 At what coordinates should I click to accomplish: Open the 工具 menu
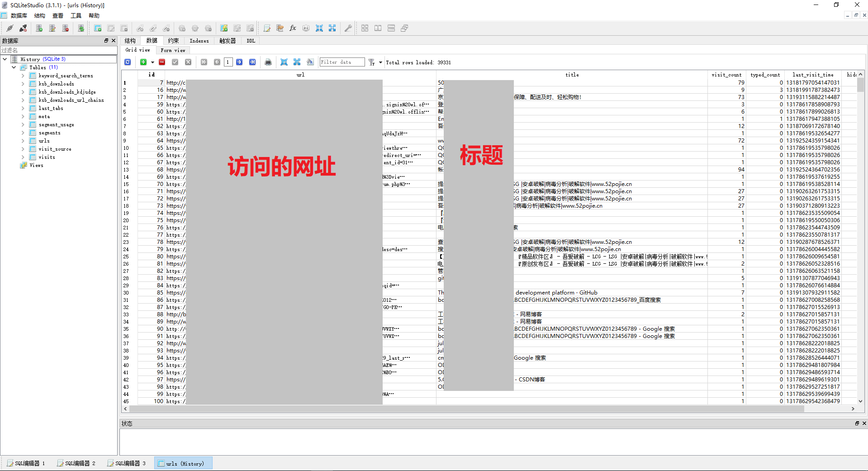[x=76, y=15]
